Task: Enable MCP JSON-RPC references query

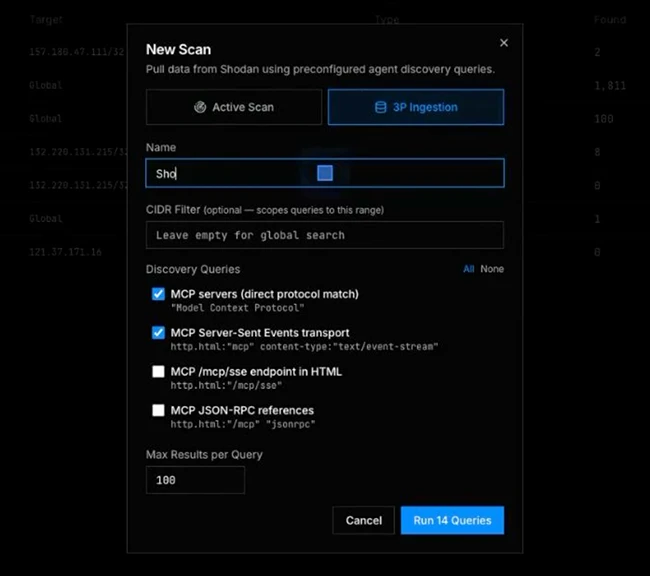Action: 158,410
